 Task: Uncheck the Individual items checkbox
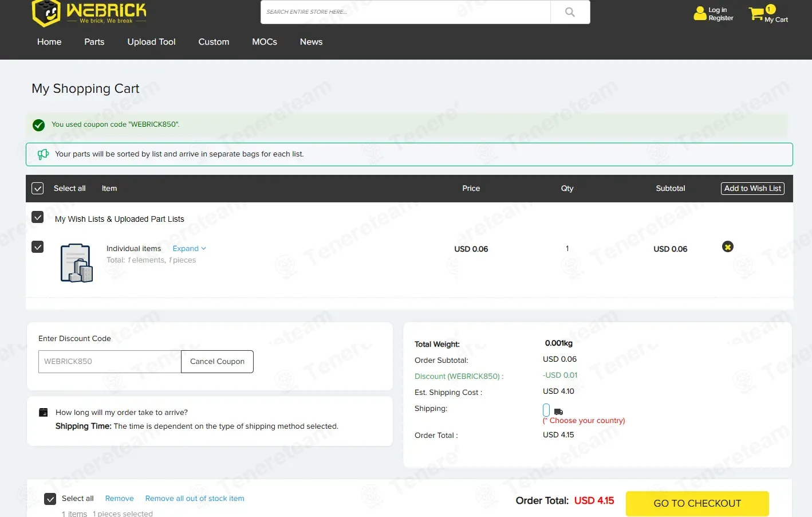pos(38,247)
